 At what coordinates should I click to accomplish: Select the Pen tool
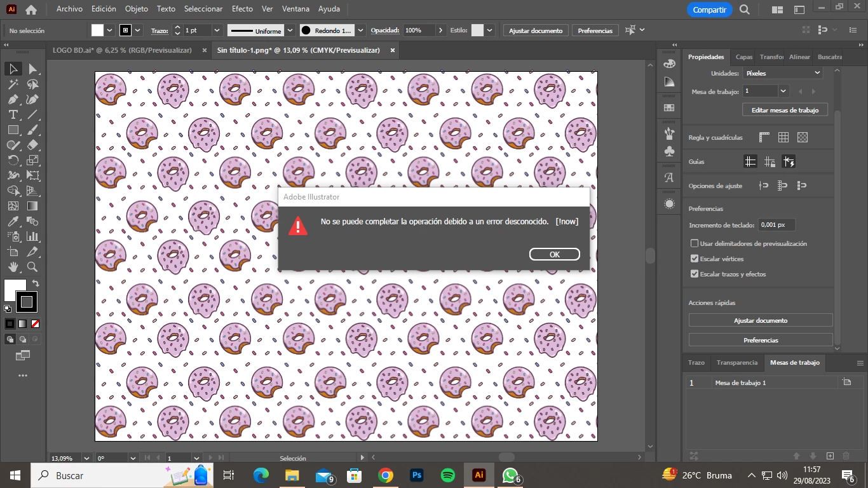[13, 99]
